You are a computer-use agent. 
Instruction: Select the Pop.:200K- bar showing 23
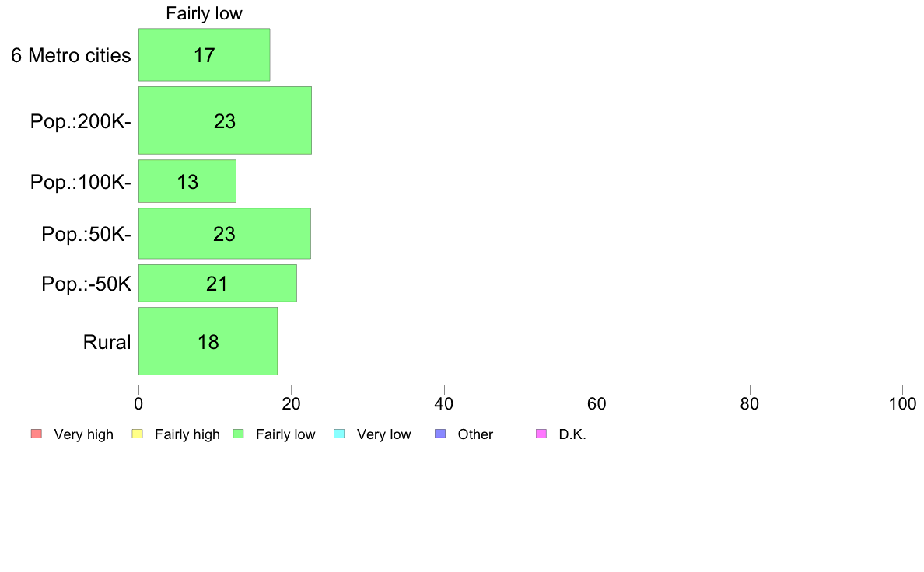point(225,120)
